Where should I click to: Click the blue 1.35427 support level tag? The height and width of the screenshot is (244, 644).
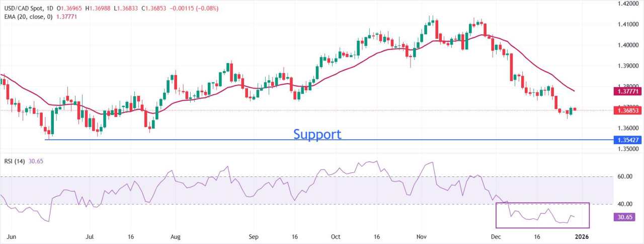click(x=627, y=140)
